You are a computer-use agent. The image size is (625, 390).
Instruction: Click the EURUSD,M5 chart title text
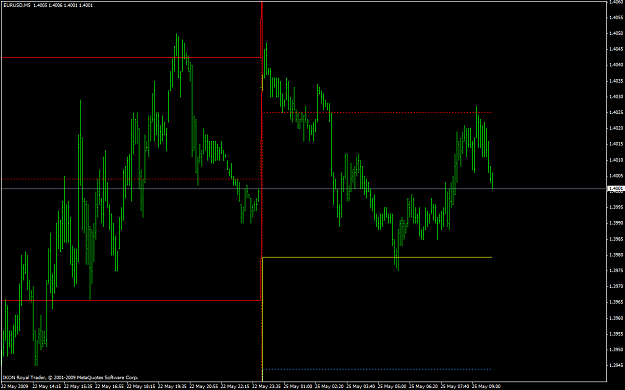(17, 5)
